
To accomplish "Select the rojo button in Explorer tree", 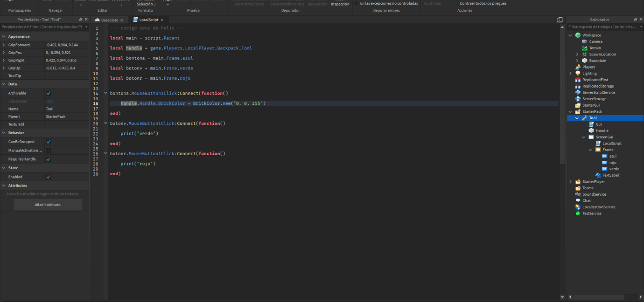I will 613,163.
